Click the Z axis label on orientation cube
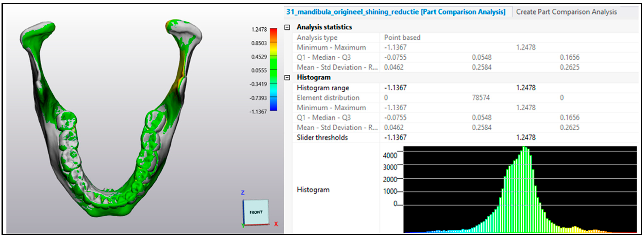 pos(242,192)
